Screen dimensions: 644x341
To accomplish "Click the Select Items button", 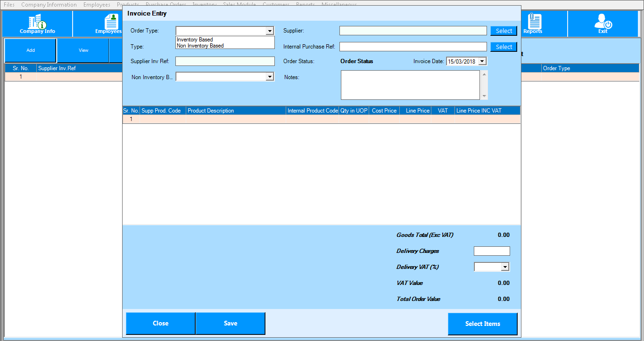I will (x=482, y=324).
